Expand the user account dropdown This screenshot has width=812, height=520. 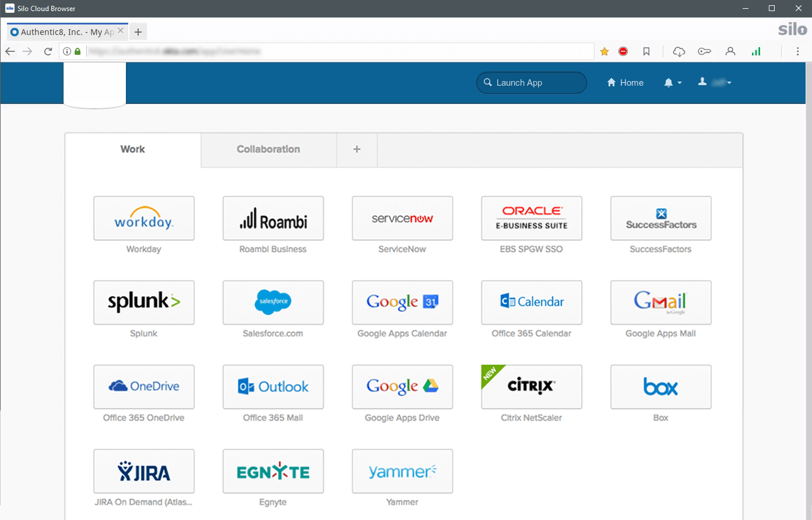click(715, 83)
